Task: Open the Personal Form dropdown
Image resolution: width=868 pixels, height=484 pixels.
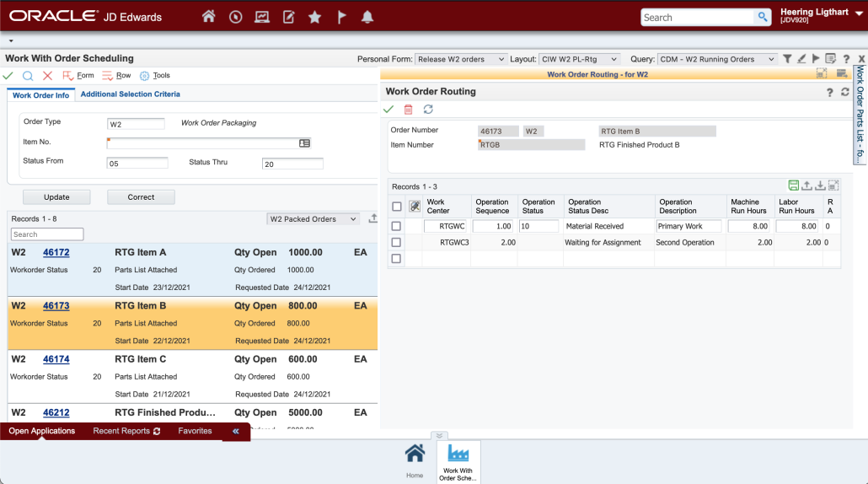Action: (x=462, y=59)
